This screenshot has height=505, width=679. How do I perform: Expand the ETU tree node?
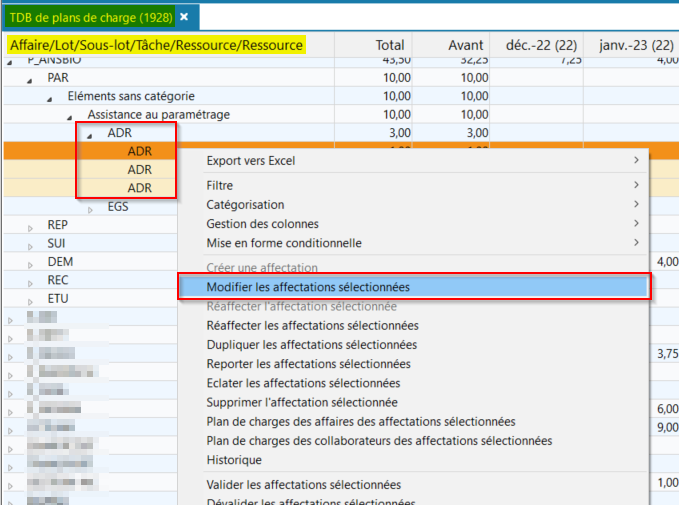pos(30,302)
